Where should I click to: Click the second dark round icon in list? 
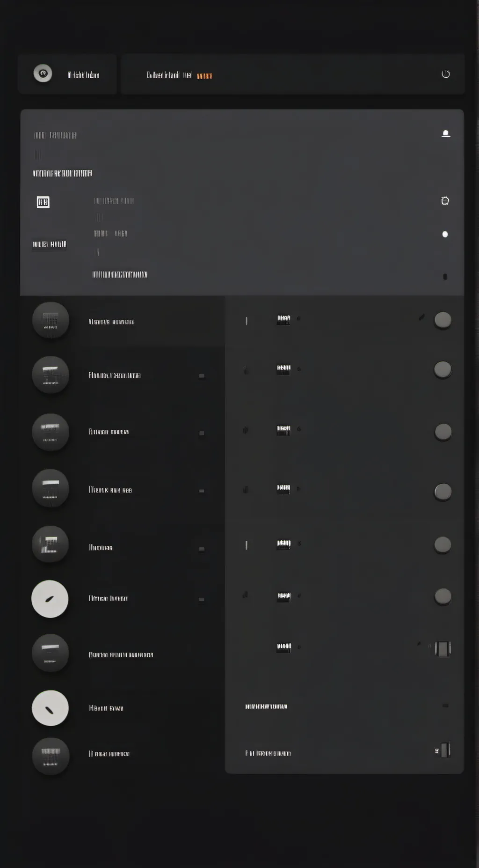point(51,375)
